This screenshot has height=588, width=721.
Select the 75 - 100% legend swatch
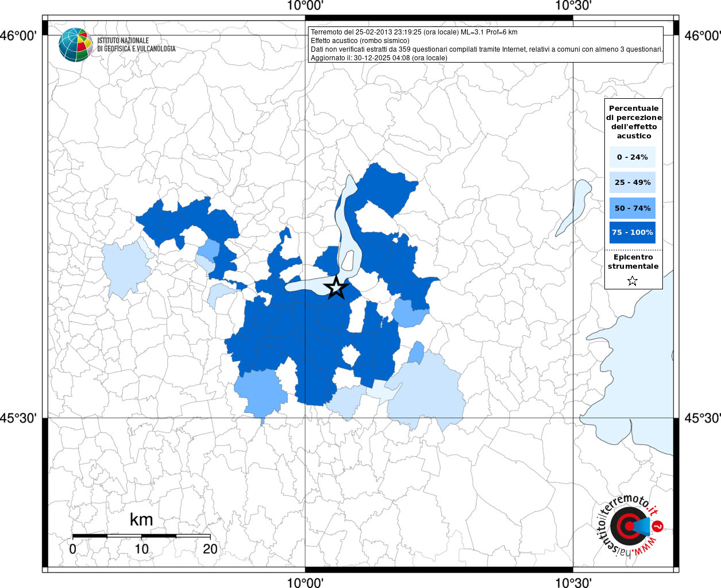633,233
